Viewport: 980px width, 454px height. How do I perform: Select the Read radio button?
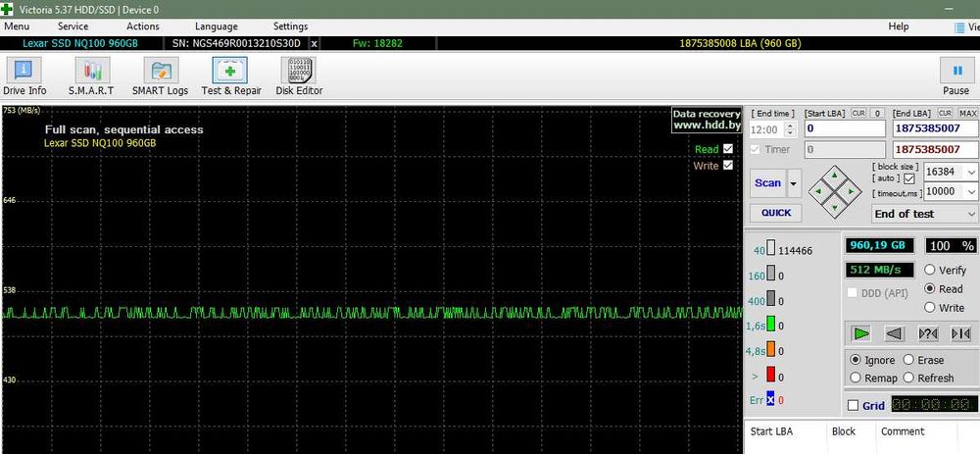[x=929, y=289]
